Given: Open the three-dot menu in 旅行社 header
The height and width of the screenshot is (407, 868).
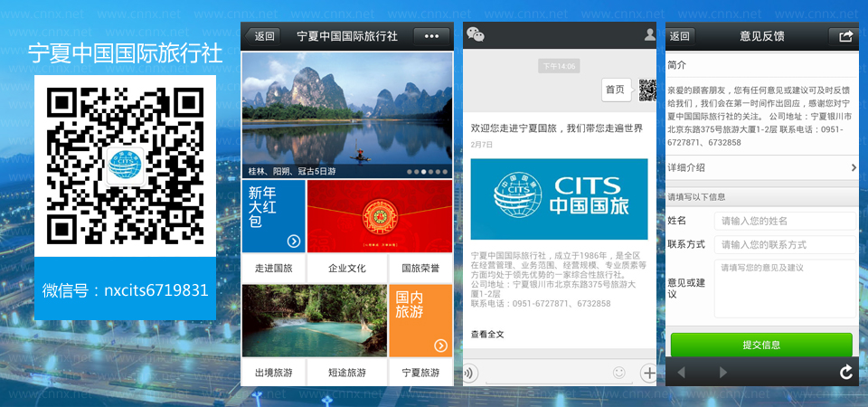Looking at the screenshot, I should pos(431,36).
